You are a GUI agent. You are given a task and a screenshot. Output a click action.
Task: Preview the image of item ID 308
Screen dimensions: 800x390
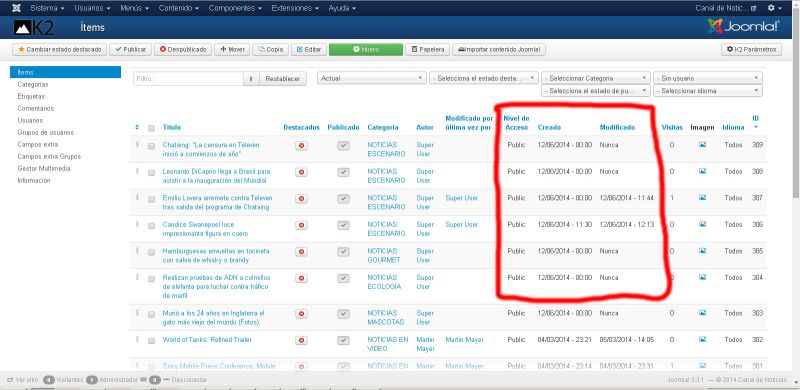pyautogui.click(x=702, y=172)
